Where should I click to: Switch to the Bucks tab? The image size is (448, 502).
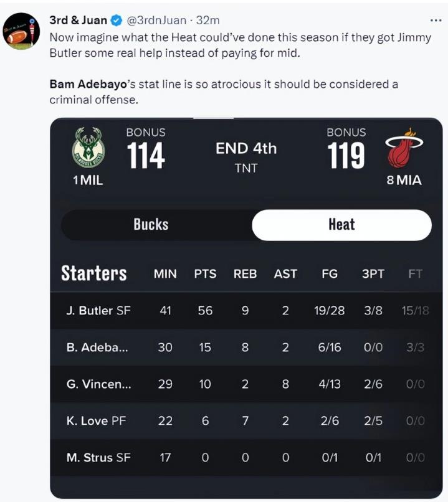(151, 225)
